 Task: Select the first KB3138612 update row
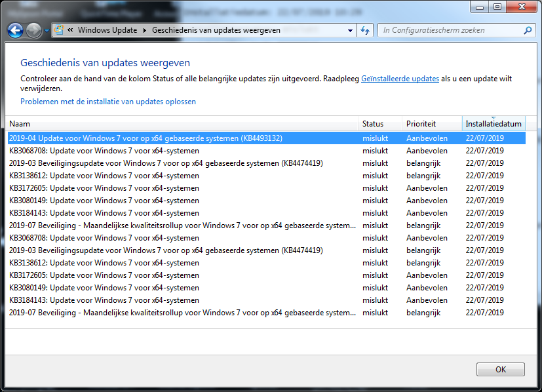click(267, 176)
